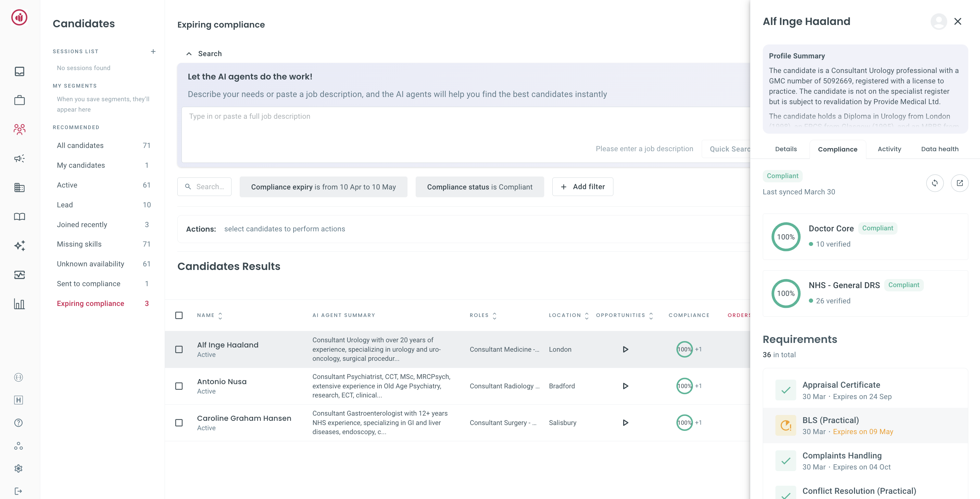Switch to the Compliance tab
The height and width of the screenshot is (499, 980).
pyautogui.click(x=837, y=149)
